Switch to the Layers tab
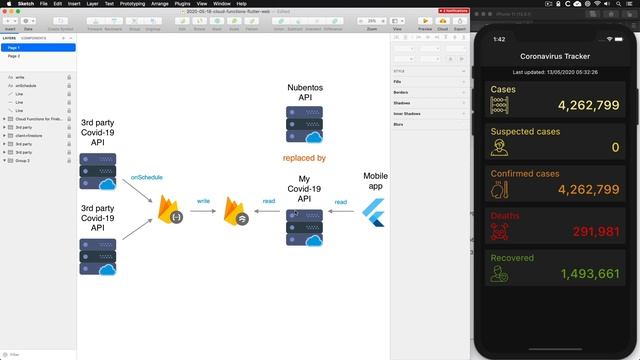The height and width of the screenshot is (360, 640). click(x=9, y=38)
